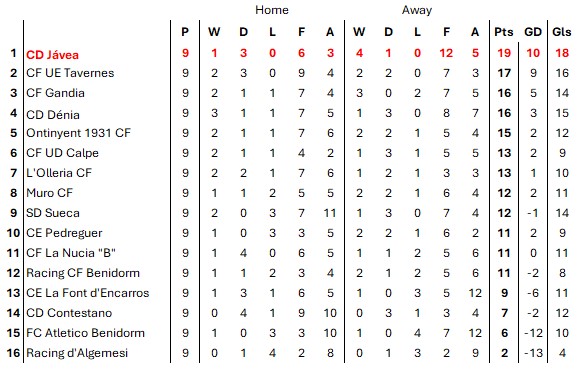Select the CF UE Tavernes row name

click(x=70, y=73)
